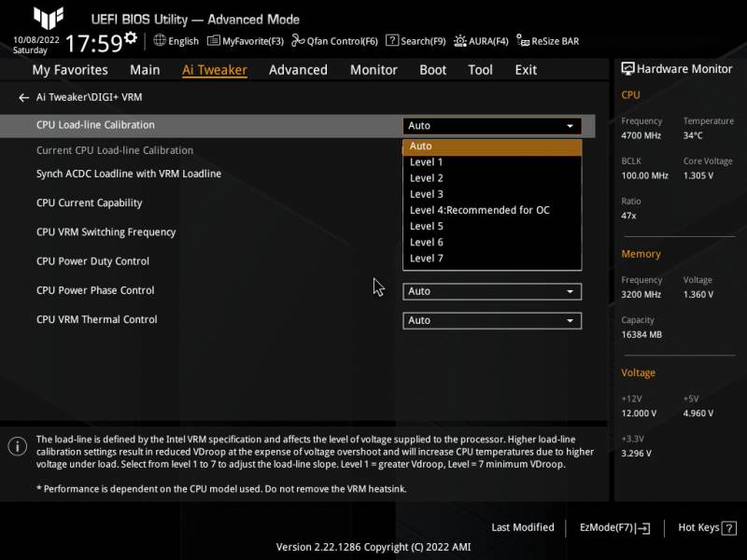Click the info icon beside help text

18,446
